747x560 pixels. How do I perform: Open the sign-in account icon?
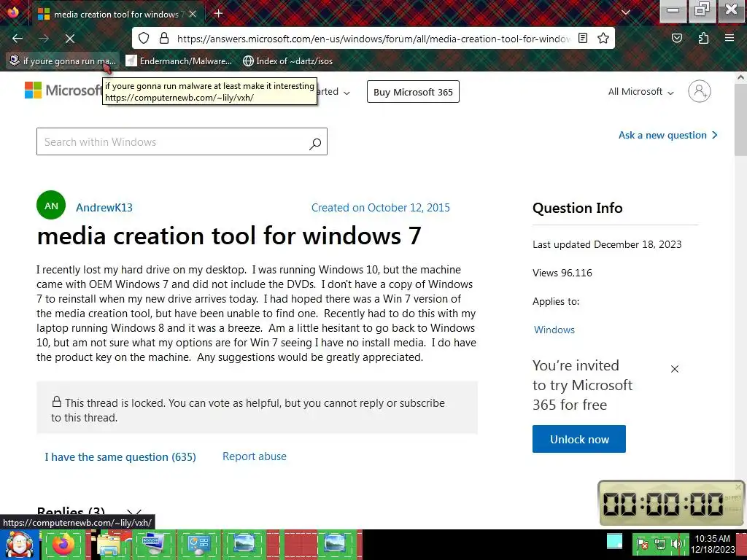point(700,91)
